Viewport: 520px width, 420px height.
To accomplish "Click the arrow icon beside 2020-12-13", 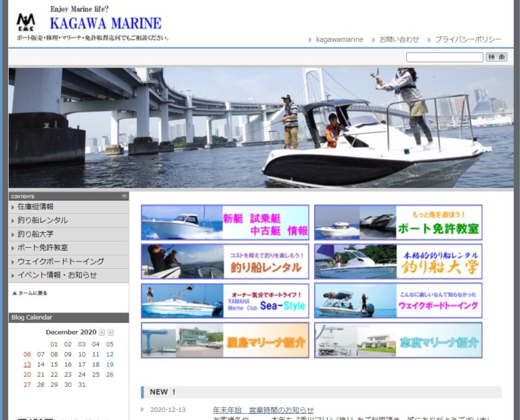I will pyautogui.click(x=142, y=410).
